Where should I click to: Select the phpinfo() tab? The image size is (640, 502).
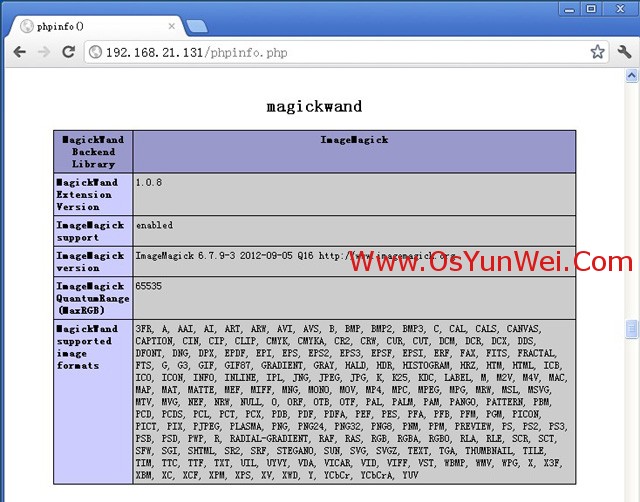(x=90, y=25)
